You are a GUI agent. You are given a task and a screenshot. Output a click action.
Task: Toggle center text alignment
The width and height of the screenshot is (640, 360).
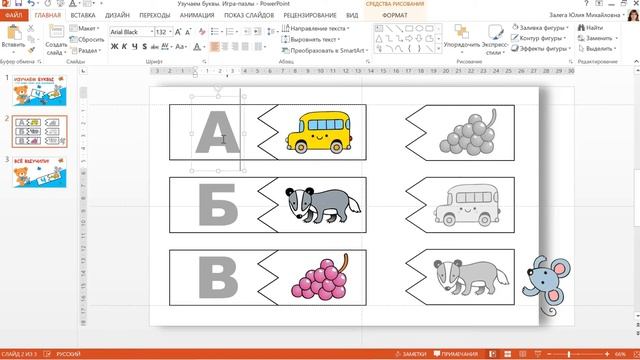[225, 47]
